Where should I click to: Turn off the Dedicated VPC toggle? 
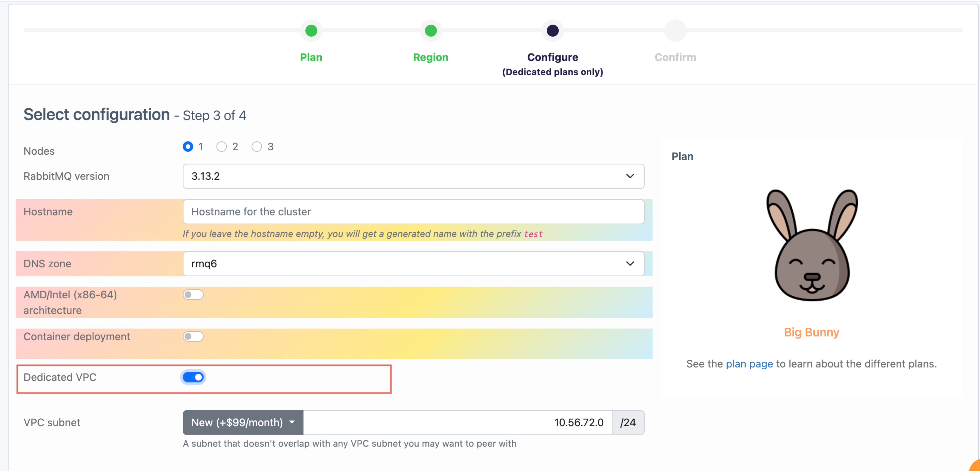click(193, 377)
